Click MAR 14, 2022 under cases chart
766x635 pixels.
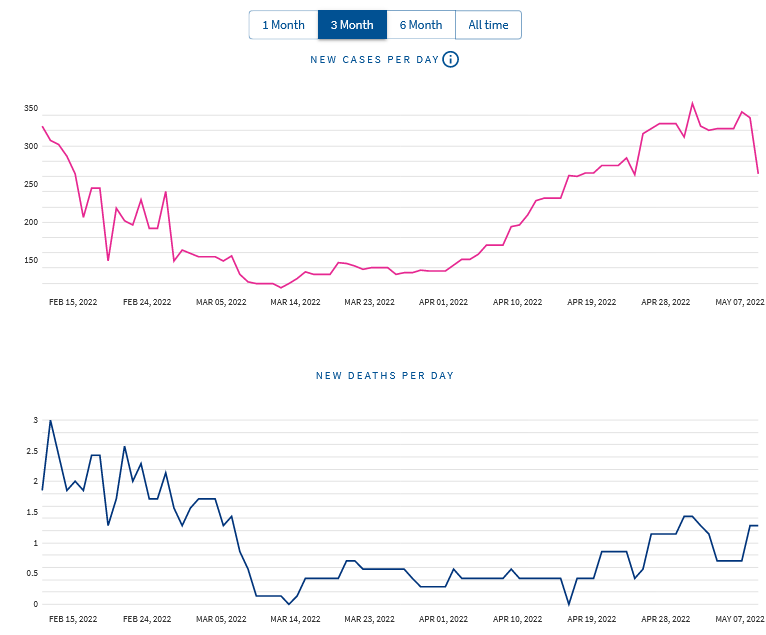(x=296, y=302)
